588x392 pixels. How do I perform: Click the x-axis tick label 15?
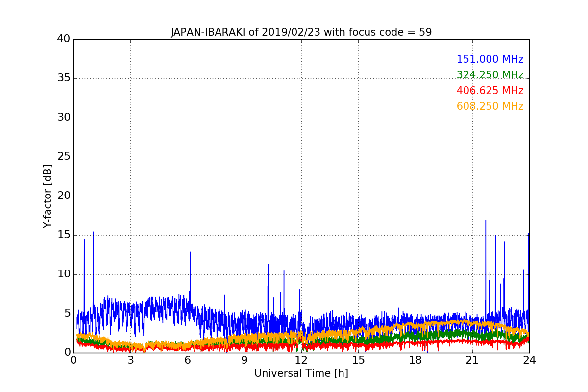[358, 360]
